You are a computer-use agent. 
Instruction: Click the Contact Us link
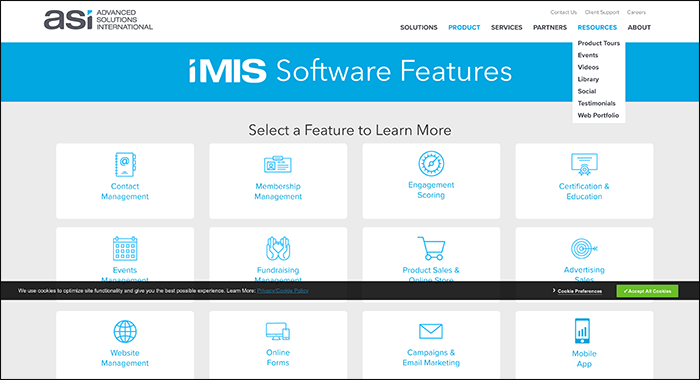pyautogui.click(x=563, y=13)
